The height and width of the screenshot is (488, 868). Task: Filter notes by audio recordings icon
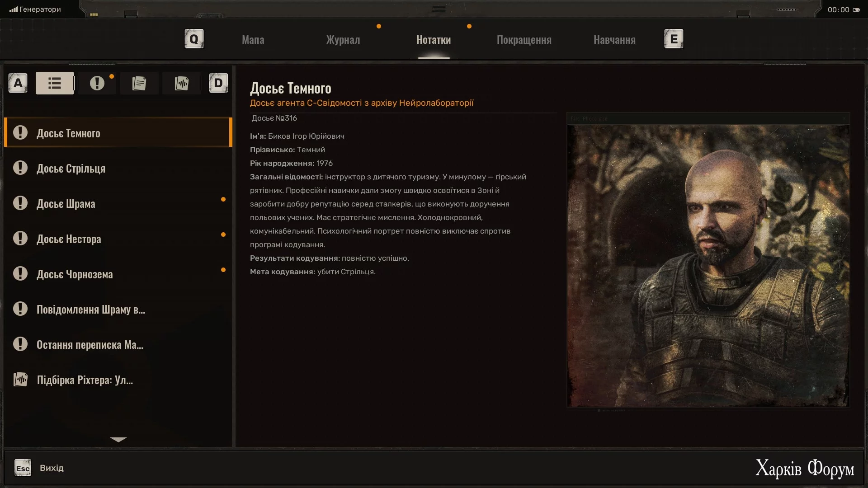181,83
